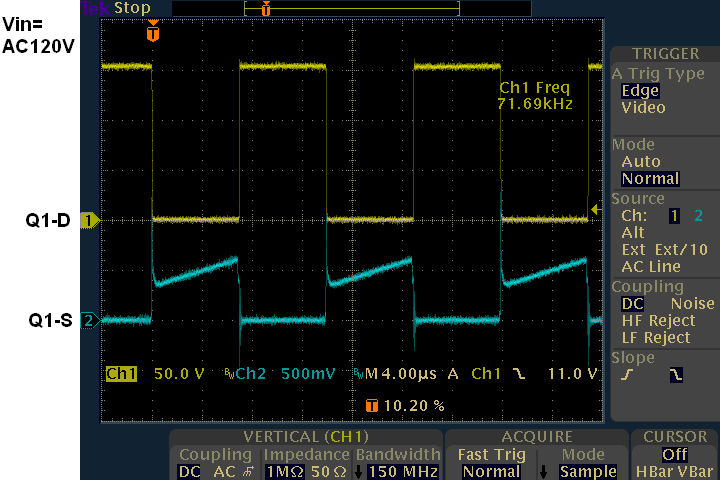Enable HF Reject trigger coupling

(656, 320)
